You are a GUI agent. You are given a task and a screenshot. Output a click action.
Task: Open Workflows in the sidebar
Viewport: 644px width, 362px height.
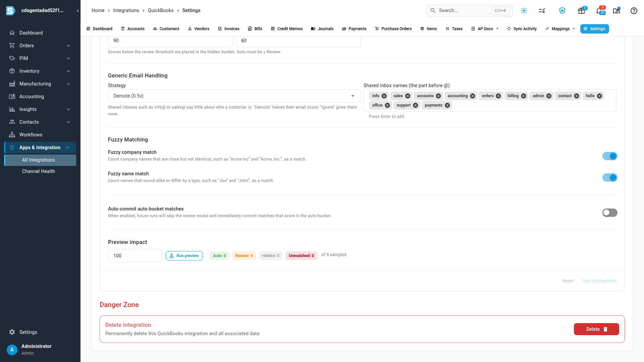click(40, 135)
